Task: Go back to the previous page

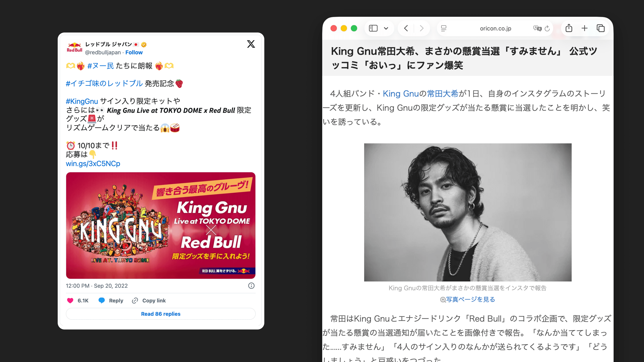Action: point(406,28)
